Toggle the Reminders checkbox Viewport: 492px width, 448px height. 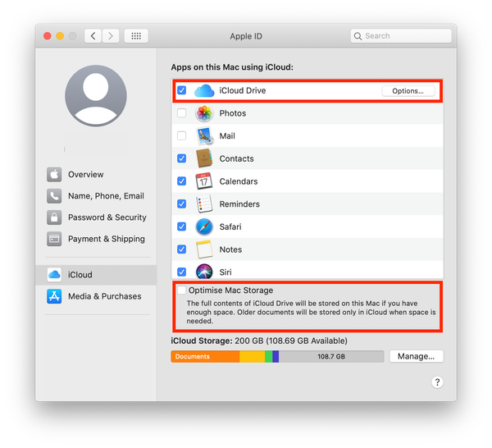[x=182, y=203]
